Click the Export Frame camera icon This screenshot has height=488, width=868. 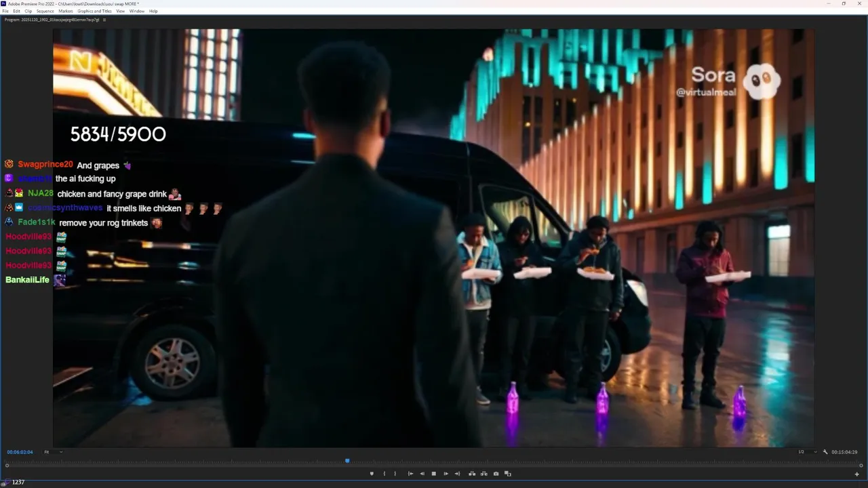coord(496,474)
